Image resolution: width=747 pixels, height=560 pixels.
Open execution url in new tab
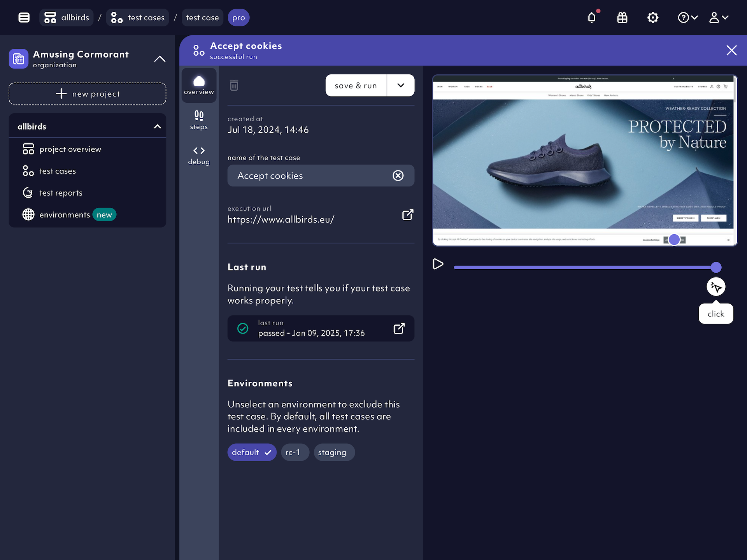tap(407, 214)
